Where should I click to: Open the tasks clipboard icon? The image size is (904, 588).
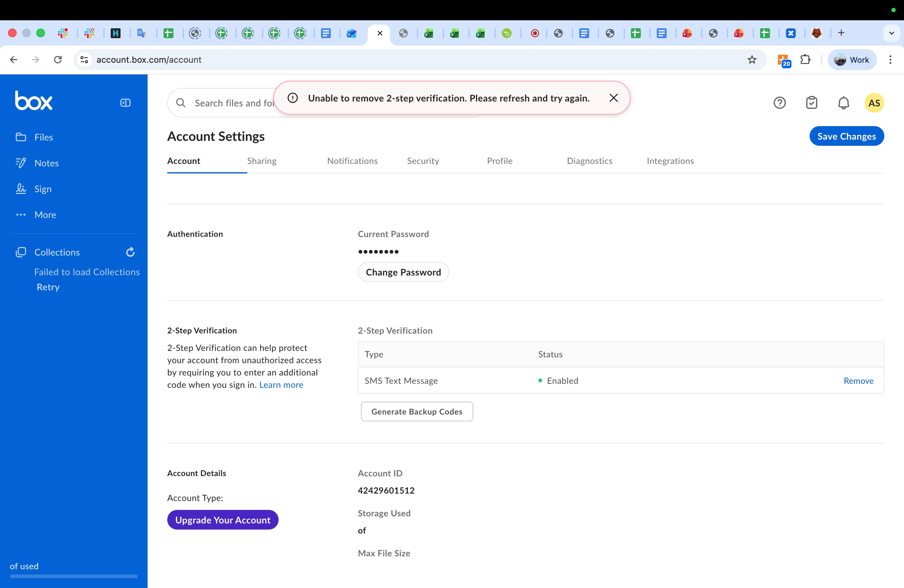pos(811,103)
